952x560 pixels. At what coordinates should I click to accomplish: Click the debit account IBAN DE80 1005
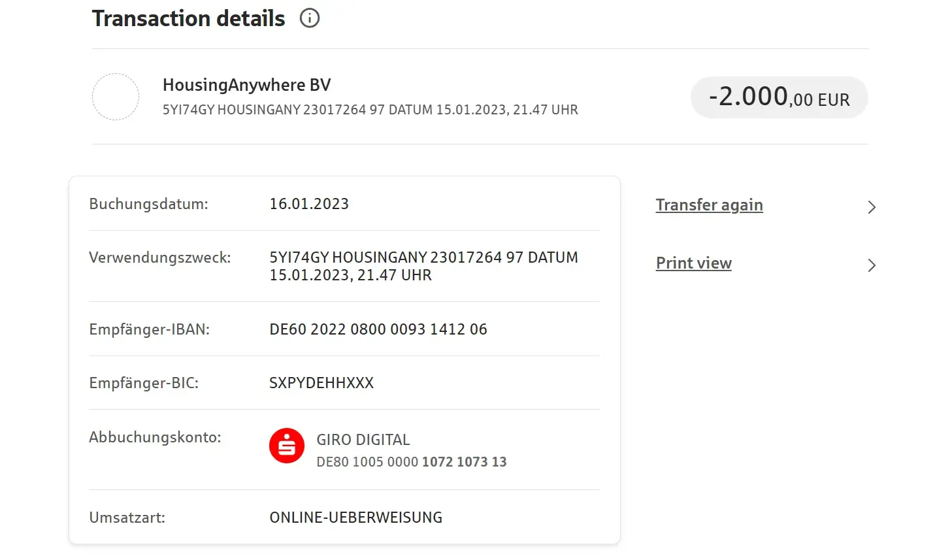pyautogui.click(x=411, y=462)
